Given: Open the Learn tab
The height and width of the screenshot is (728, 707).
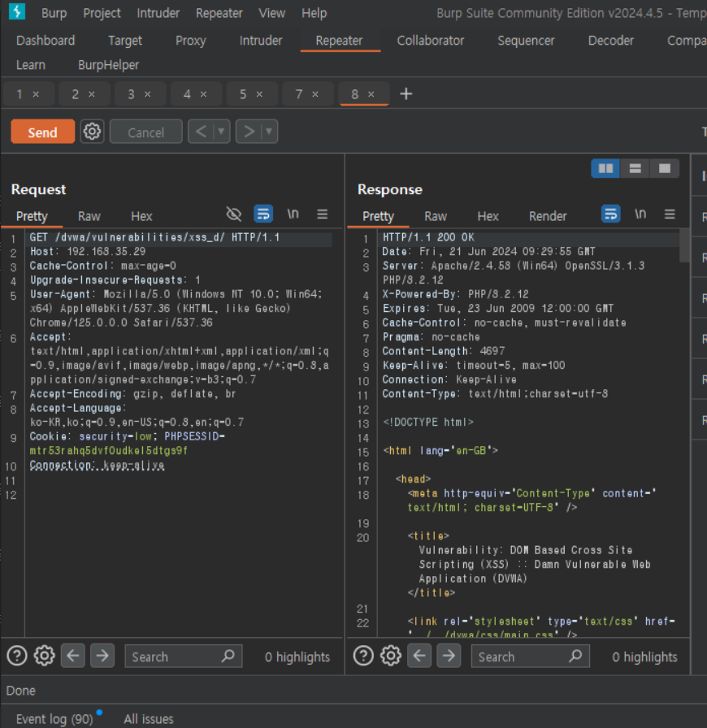Looking at the screenshot, I should (x=31, y=65).
